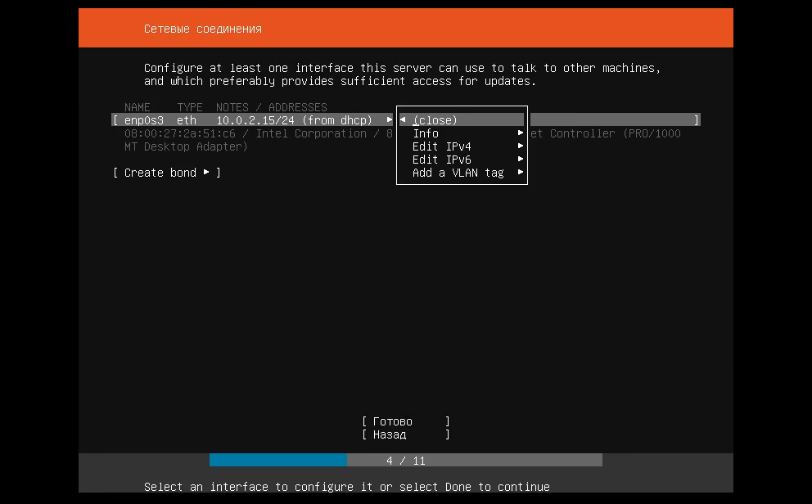Viewport: 812px width, 504px height.
Task: Select the Add a VLAN tag entry
Action: (x=458, y=173)
